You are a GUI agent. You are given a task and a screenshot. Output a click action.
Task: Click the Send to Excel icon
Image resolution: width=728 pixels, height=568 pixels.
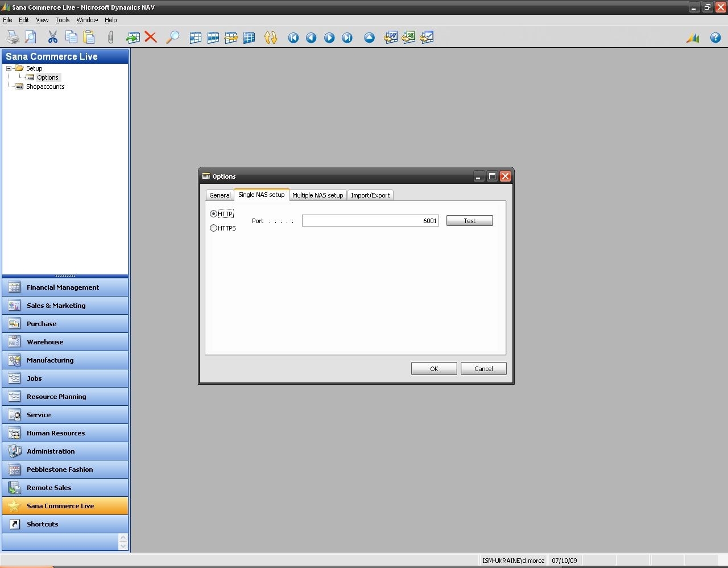pos(408,38)
